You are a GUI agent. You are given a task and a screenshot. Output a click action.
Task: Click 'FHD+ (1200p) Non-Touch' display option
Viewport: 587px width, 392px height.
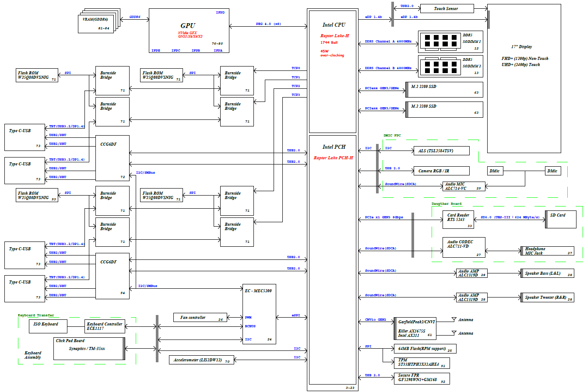(x=525, y=58)
